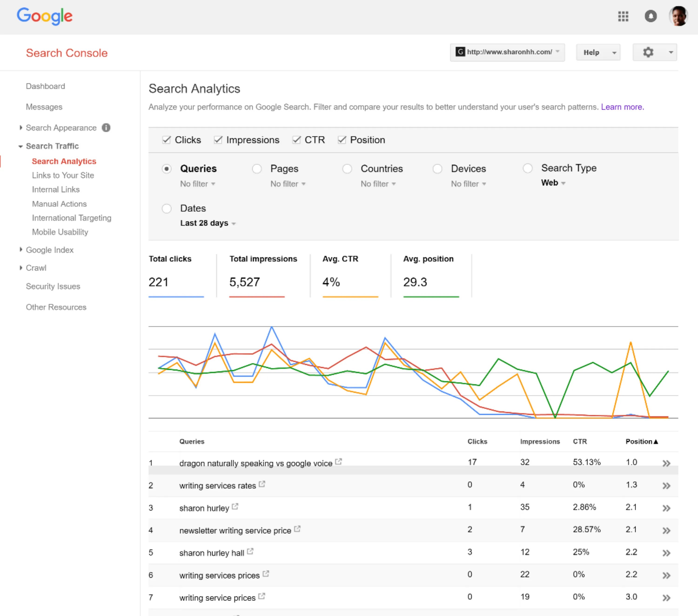
Task: Select the Pages radio button
Action: tap(257, 169)
